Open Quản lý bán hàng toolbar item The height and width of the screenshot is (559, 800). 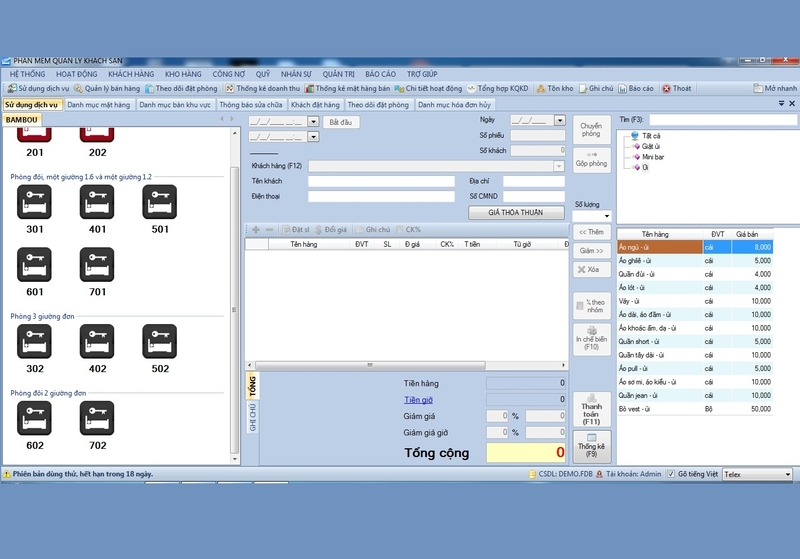click(x=107, y=88)
